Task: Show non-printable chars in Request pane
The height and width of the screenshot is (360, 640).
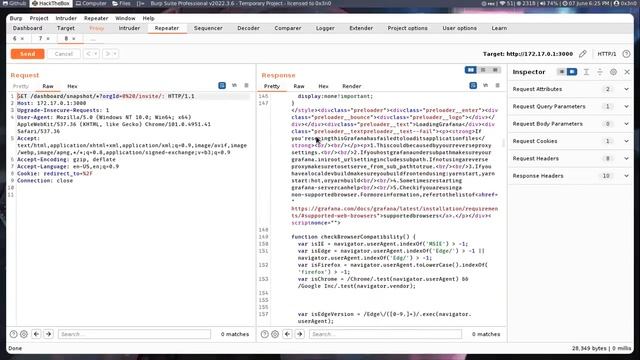Action: pos(234,85)
